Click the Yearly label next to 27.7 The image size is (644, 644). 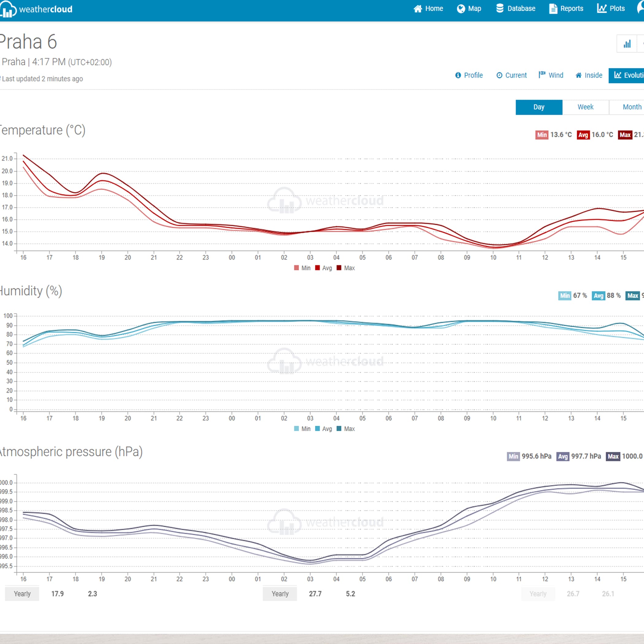click(280, 594)
